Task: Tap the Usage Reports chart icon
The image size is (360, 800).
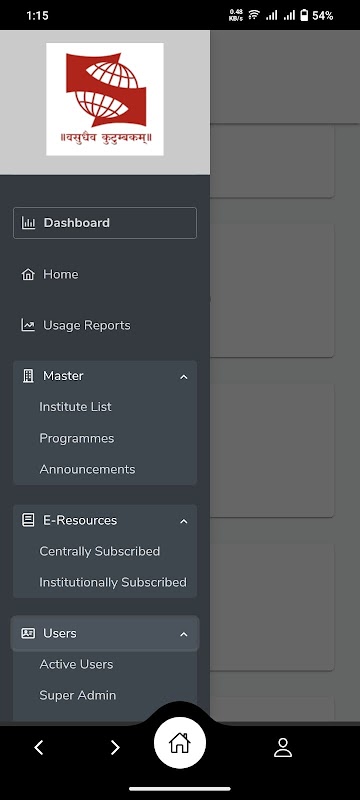Action: 28,326
